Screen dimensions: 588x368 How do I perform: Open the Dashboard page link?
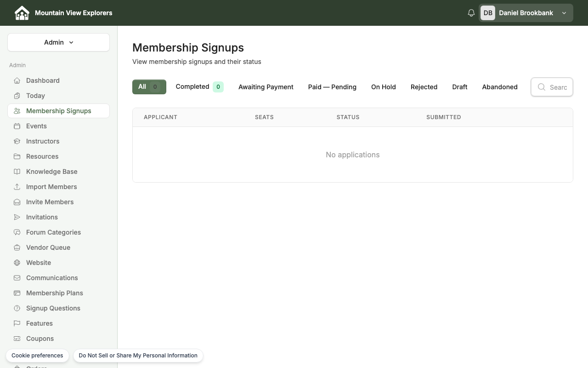click(x=58, y=80)
